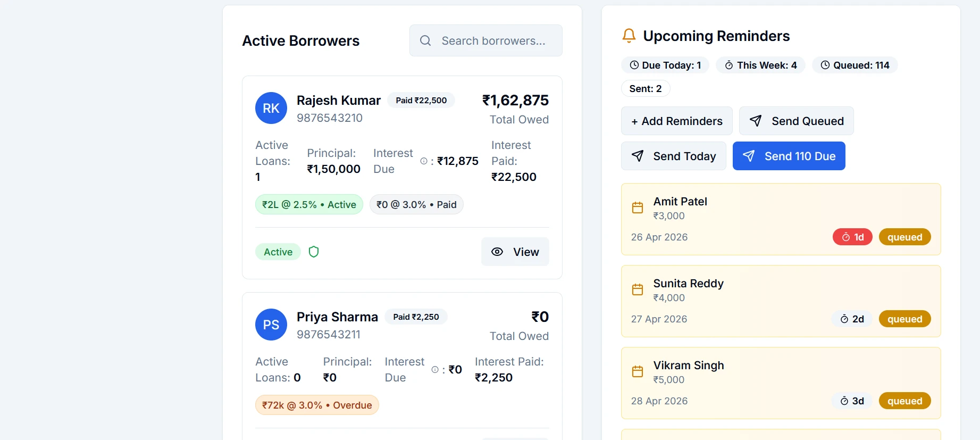The image size is (980, 440).
Task: Send all queued reminders
Action: 797,121
